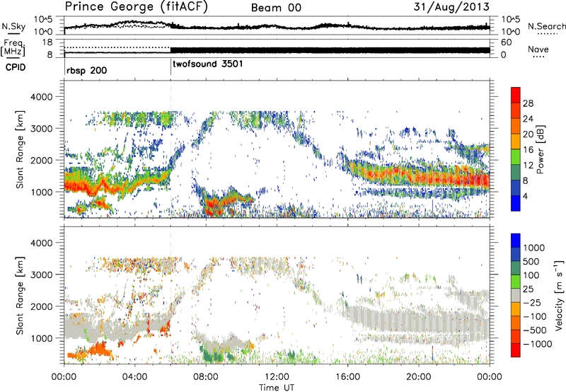Click the N.Sky label
The height and width of the screenshot is (392, 566).
pyautogui.click(x=13, y=26)
